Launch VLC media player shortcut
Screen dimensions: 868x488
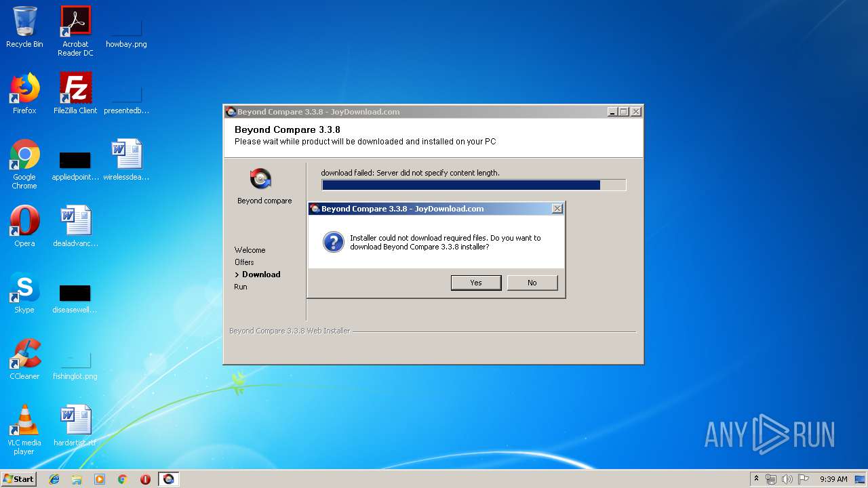point(24,430)
